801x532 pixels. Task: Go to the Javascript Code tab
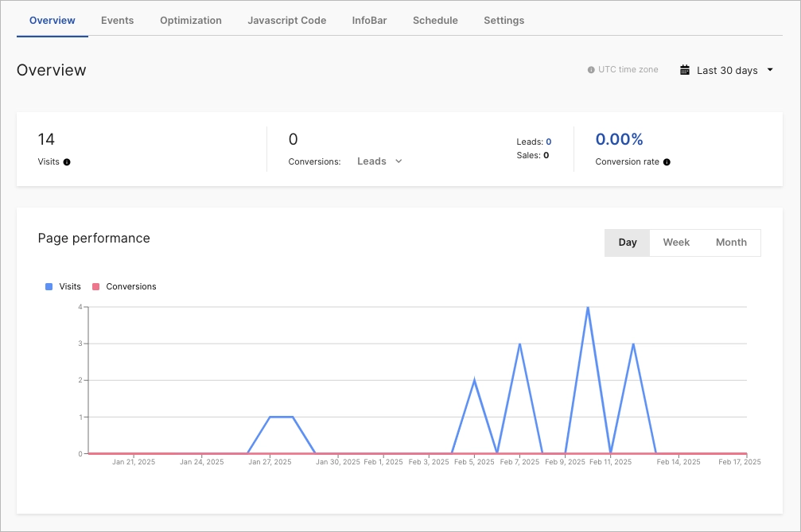[x=286, y=21]
